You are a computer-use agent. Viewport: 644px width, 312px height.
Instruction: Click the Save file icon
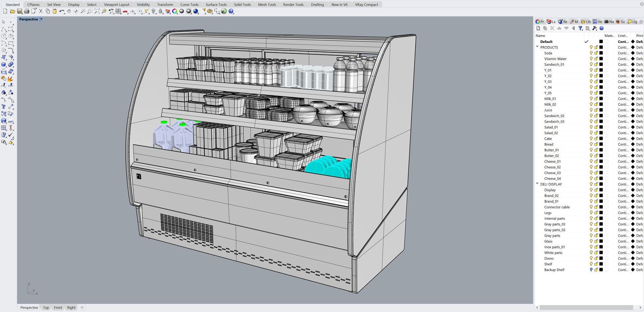(19, 11)
